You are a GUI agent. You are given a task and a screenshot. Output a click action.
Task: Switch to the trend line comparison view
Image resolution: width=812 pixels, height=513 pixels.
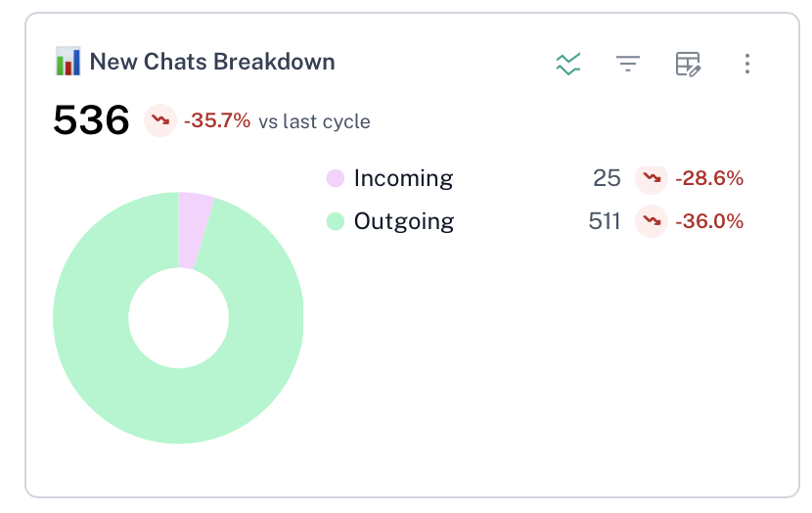(x=568, y=65)
